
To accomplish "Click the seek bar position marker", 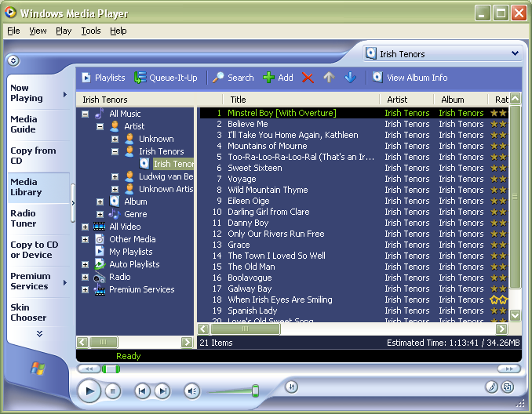I will (111, 369).
